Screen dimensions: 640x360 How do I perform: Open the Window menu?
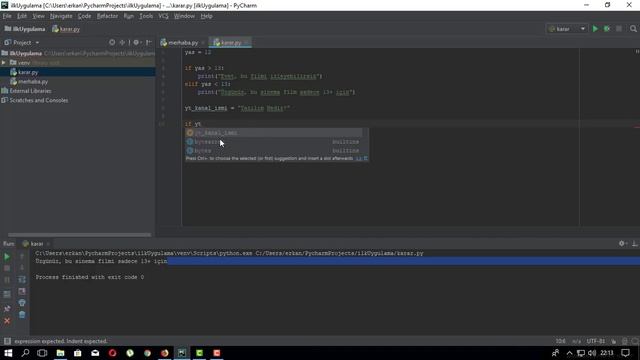coord(184,16)
